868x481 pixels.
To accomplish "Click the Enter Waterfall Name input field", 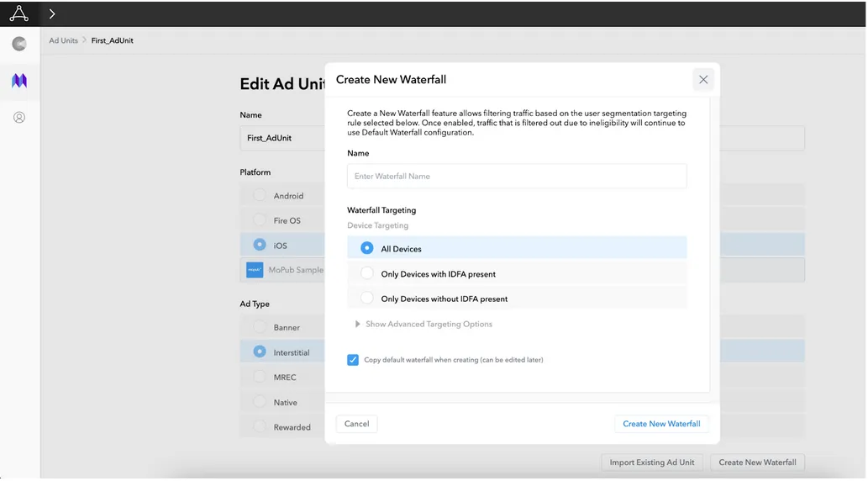I will click(x=517, y=177).
